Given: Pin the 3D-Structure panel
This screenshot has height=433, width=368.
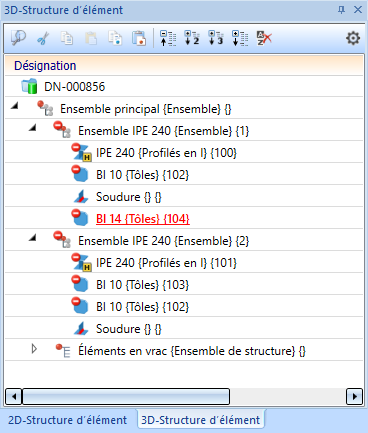Looking at the screenshot, I should click(341, 10).
